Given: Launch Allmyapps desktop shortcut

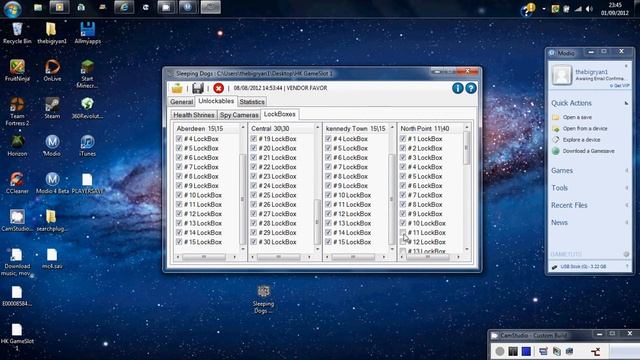Looking at the screenshot, I should click(87, 33).
